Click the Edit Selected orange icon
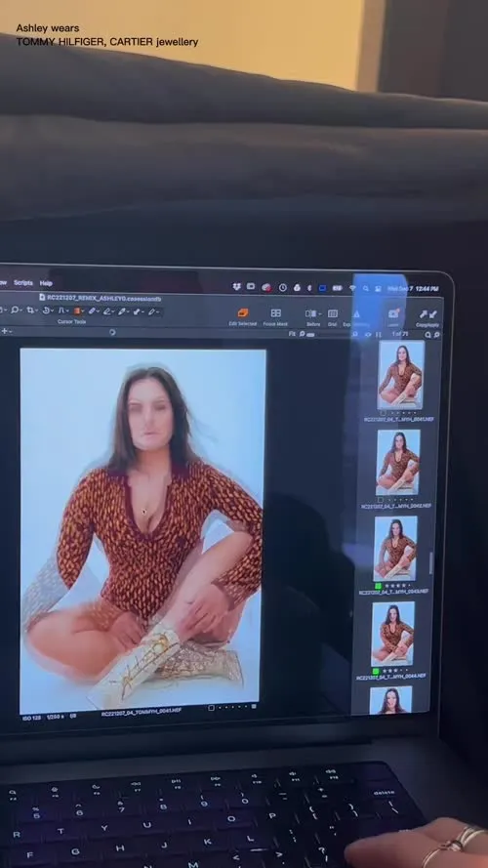The image size is (488, 868). tap(243, 312)
